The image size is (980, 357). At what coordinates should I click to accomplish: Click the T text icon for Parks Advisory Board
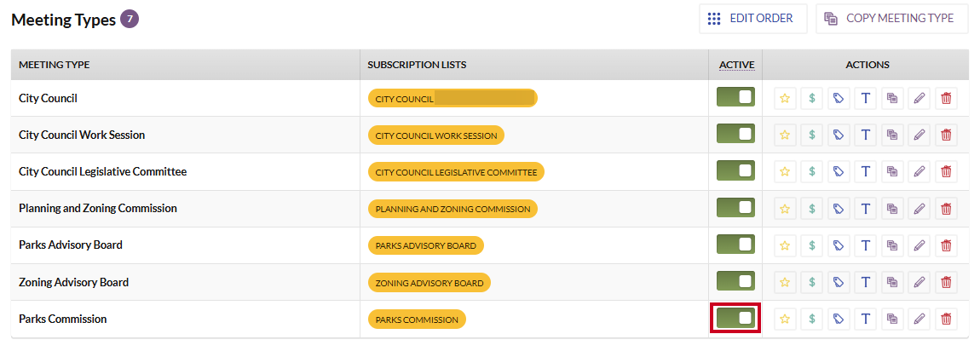(x=866, y=245)
